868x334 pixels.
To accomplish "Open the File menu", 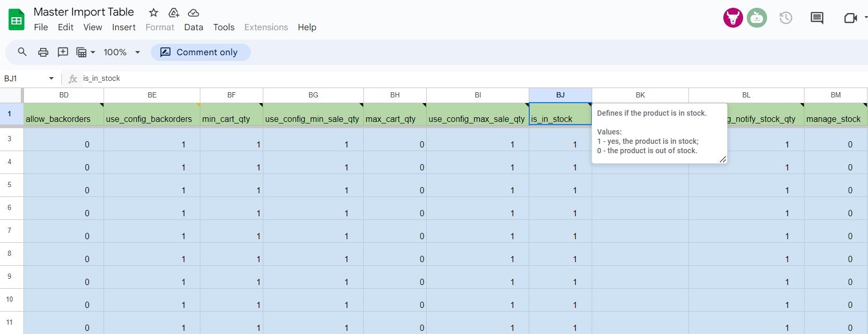I will pyautogui.click(x=41, y=27).
